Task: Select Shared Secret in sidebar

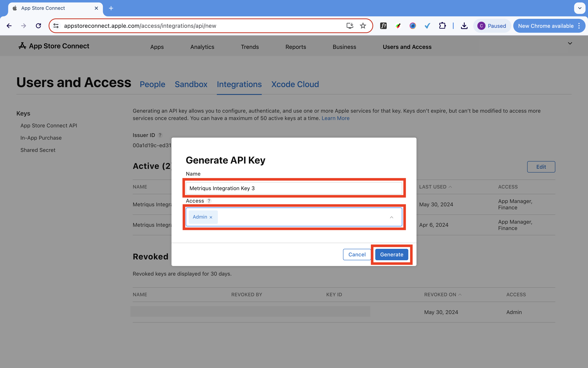Action: point(38,150)
